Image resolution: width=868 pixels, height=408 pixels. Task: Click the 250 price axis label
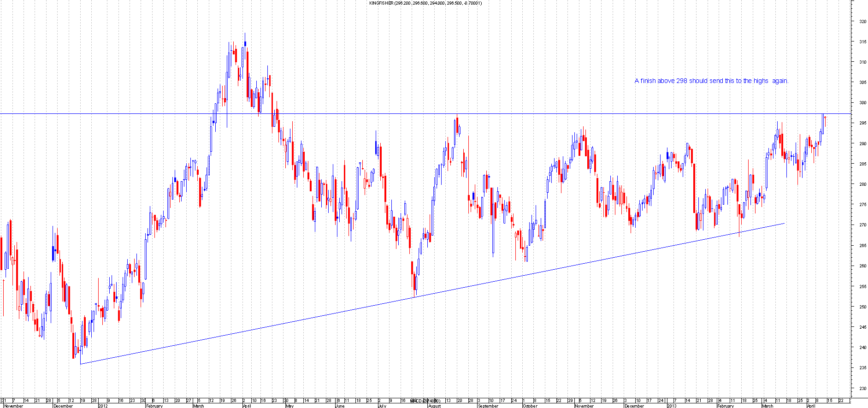[862, 307]
